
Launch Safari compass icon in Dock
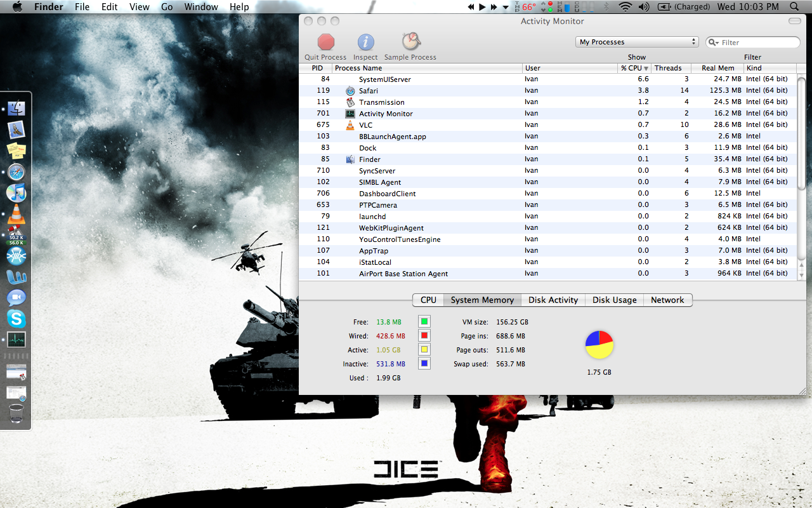(16, 172)
